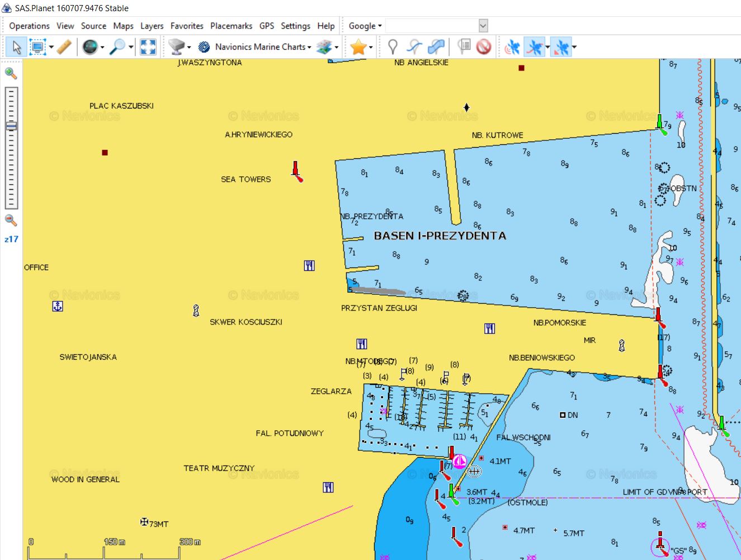The height and width of the screenshot is (560, 741).
Task: Click the PLAC KASZUBSKI label
Action: click(121, 106)
